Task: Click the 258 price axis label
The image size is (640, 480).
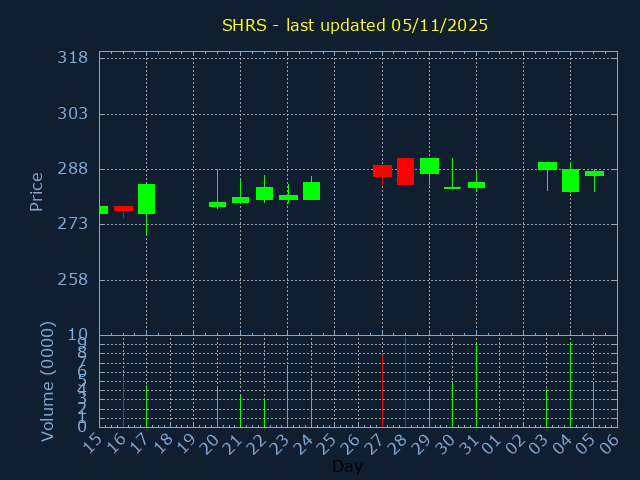Action: coord(72,279)
